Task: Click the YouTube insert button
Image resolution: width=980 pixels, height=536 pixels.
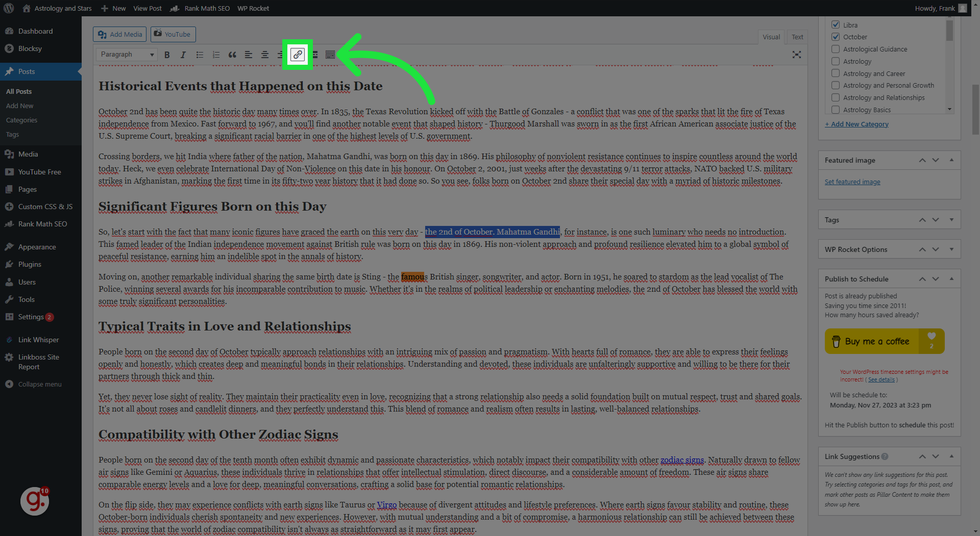Action: [173, 34]
